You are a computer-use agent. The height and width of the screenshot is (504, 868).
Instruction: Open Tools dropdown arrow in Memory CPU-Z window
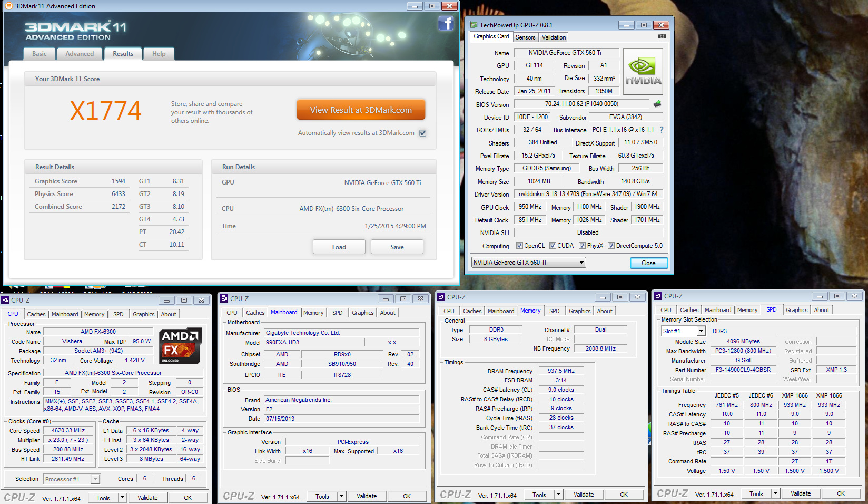click(x=558, y=494)
